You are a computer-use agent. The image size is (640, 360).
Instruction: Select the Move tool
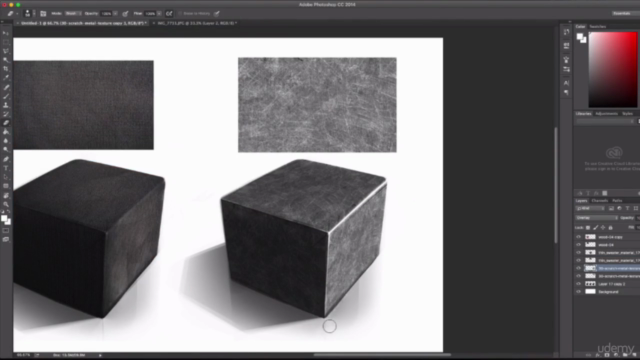coord(6,33)
